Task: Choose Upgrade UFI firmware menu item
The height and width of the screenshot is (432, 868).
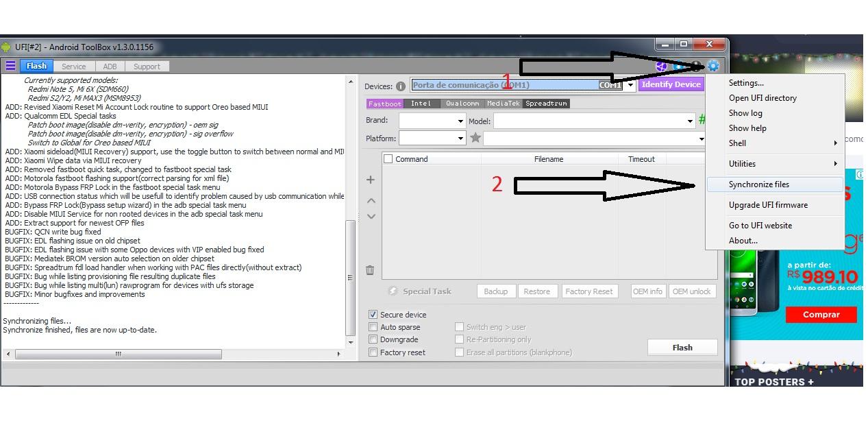Action: 775,205
